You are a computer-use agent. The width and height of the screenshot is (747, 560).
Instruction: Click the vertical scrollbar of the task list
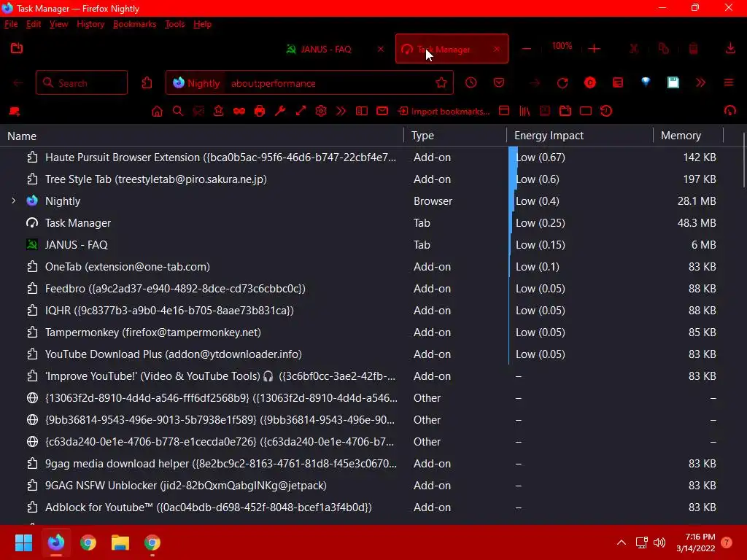pyautogui.click(x=743, y=160)
